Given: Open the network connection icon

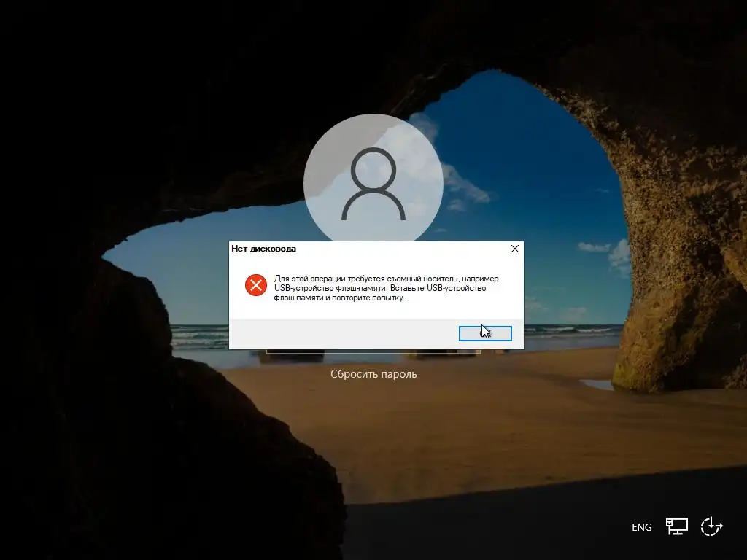Looking at the screenshot, I should pos(676,526).
